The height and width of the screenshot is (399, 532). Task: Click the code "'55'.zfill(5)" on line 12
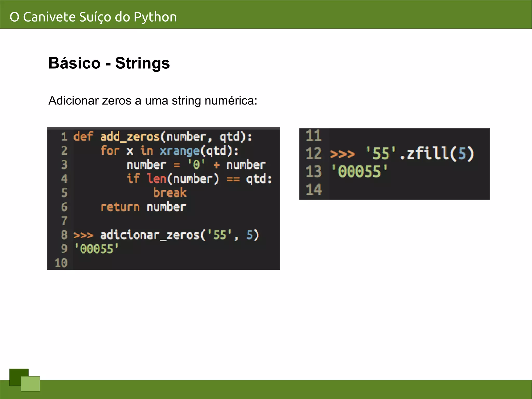point(420,153)
